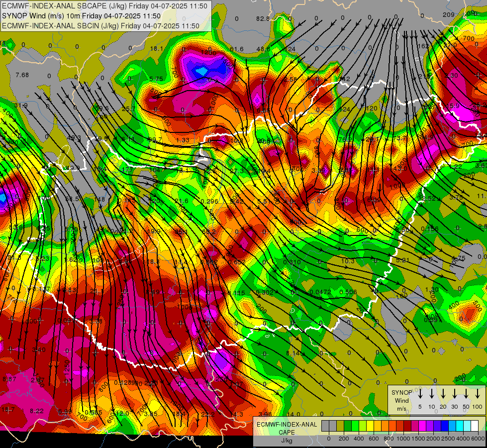Click the '1.33' value on the map
The height and width of the screenshot is (448, 487).
183,140
